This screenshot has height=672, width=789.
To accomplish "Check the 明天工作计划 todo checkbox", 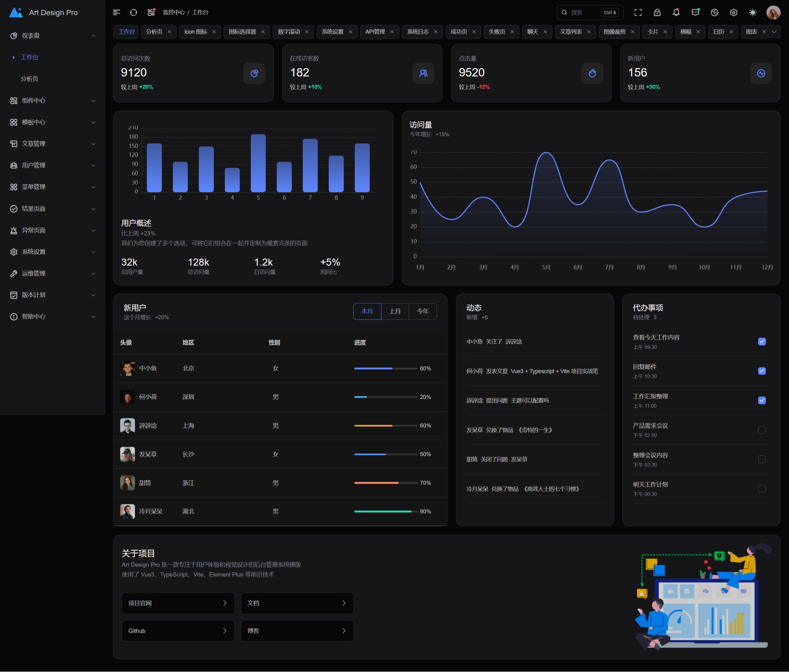I will click(761, 489).
